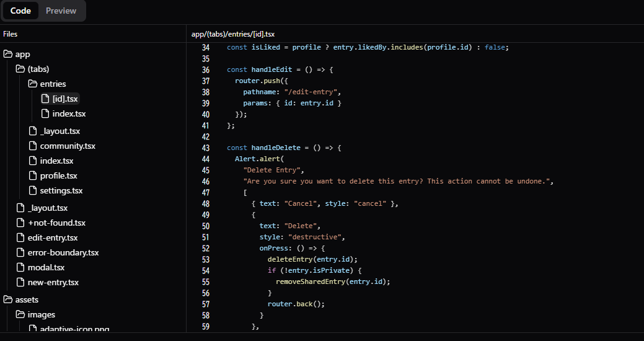Viewport: 644px width, 341px height.
Task: Click the images folder icon
Action: click(x=20, y=314)
